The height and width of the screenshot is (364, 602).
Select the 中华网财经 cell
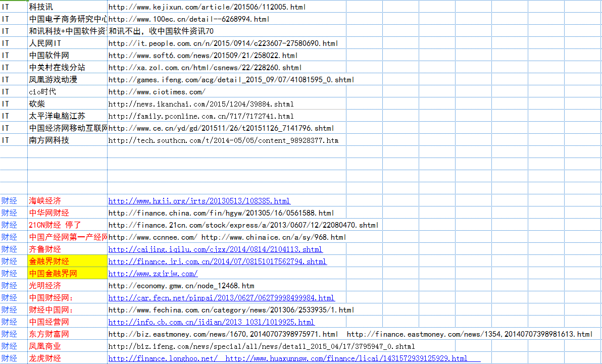click(68, 213)
